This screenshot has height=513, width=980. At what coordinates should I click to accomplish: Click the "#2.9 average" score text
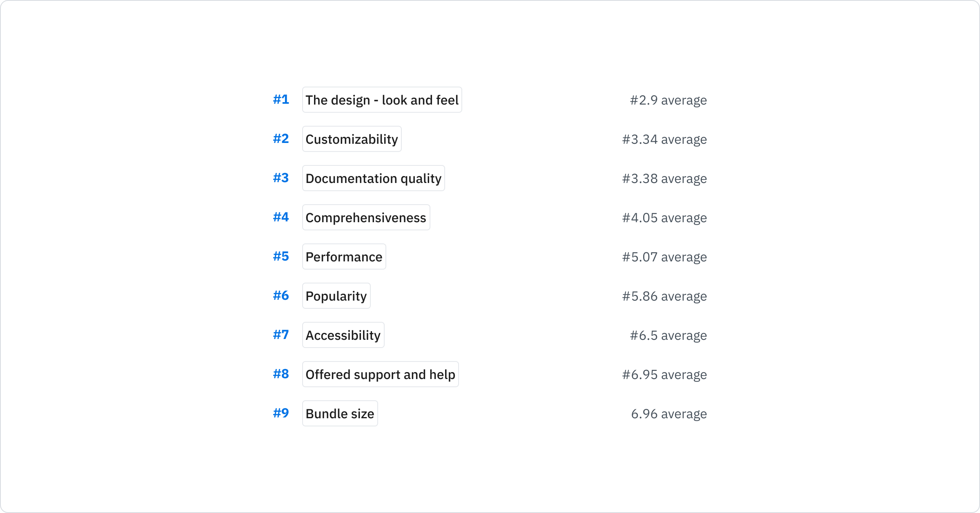click(668, 100)
